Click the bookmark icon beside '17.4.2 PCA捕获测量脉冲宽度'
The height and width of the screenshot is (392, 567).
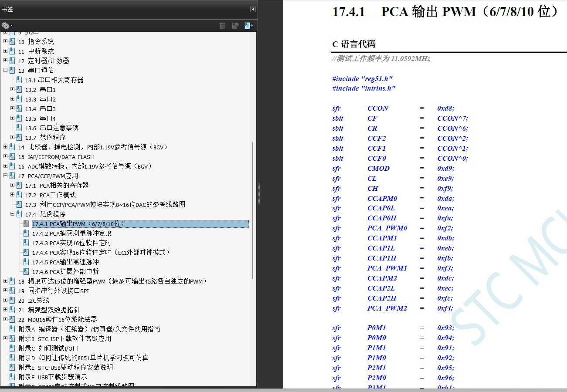point(26,233)
